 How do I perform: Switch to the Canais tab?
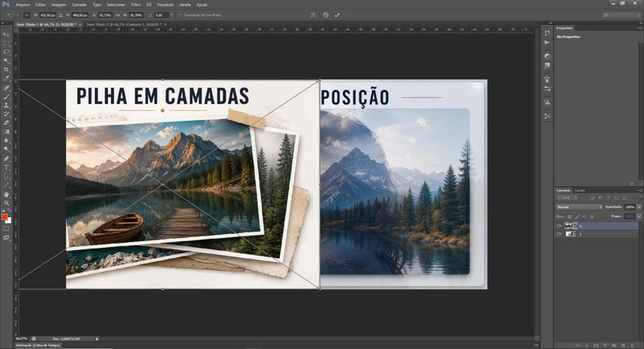pyautogui.click(x=580, y=191)
